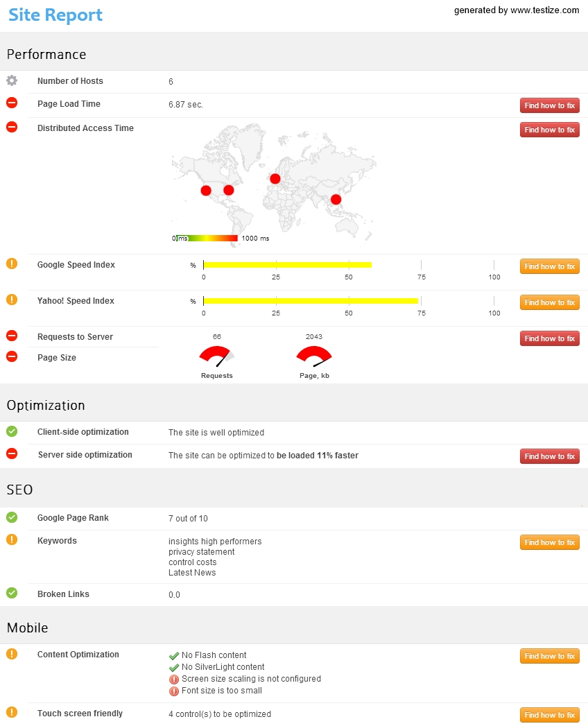The width and height of the screenshot is (588, 726).
Task: Click the yellow Google Speed Index bar
Action: [x=287, y=265]
